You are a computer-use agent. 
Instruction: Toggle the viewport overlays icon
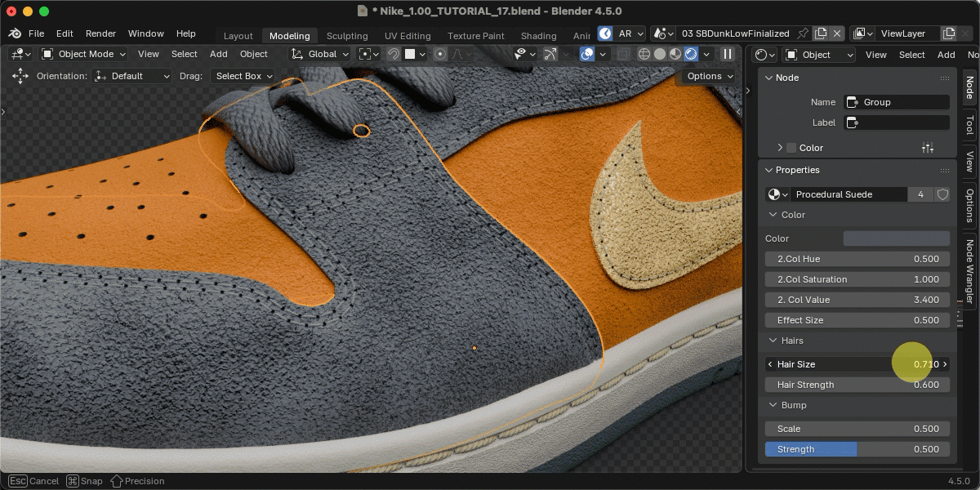[587, 54]
